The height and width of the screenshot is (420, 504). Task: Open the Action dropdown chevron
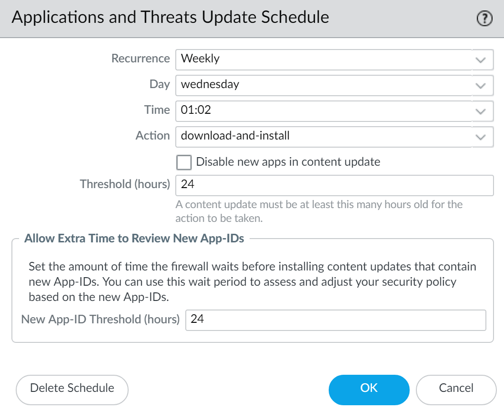click(x=481, y=137)
